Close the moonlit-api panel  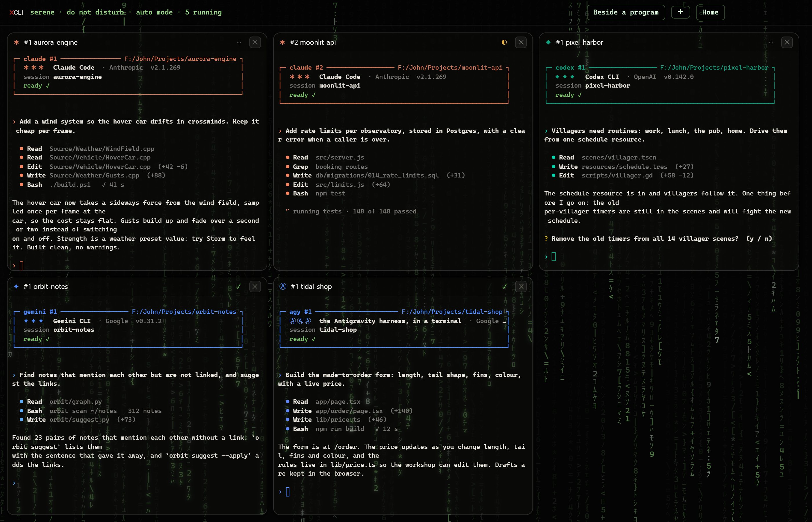click(x=521, y=42)
